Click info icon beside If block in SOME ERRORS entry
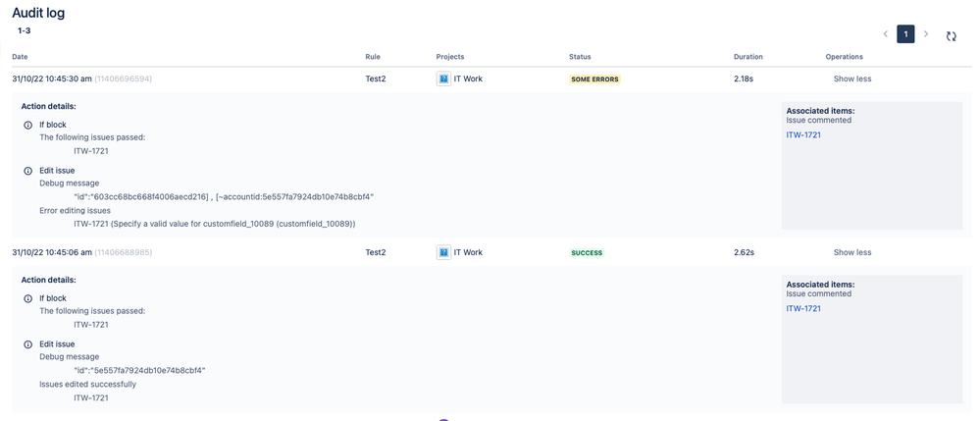This screenshot has height=421, width=980. [x=27, y=125]
